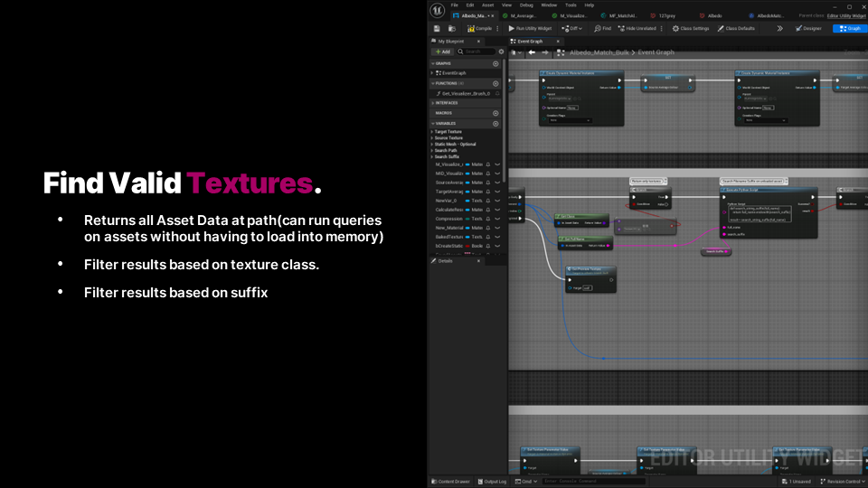Image resolution: width=868 pixels, height=488 pixels.
Task: Open the Output Log
Action: (492, 482)
